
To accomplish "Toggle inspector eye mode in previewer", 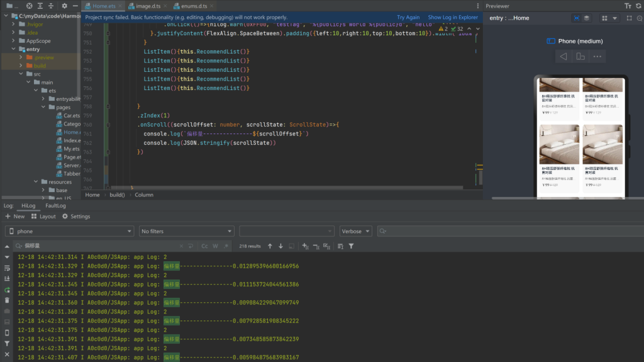I will 577,18.
